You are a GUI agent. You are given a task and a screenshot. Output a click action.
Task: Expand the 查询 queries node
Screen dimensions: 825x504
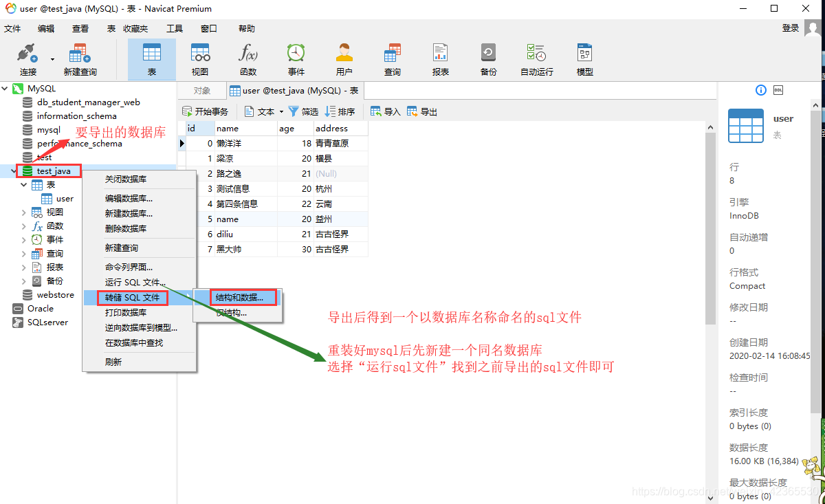click(25, 254)
